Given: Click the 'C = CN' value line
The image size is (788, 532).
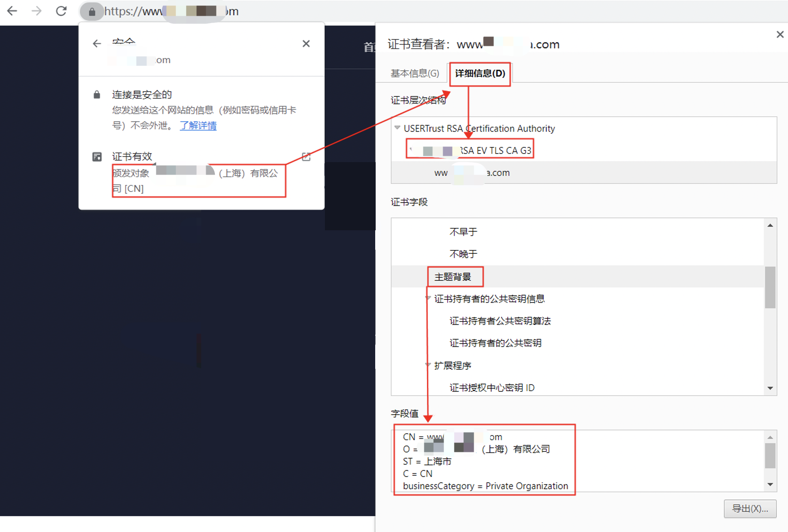Looking at the screenshot, I should (418, 474).
